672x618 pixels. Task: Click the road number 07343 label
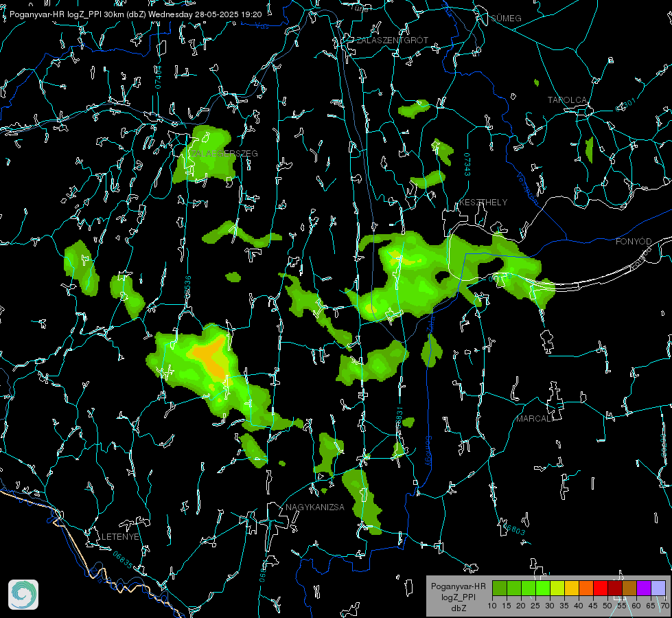click(x=467, y=164)
